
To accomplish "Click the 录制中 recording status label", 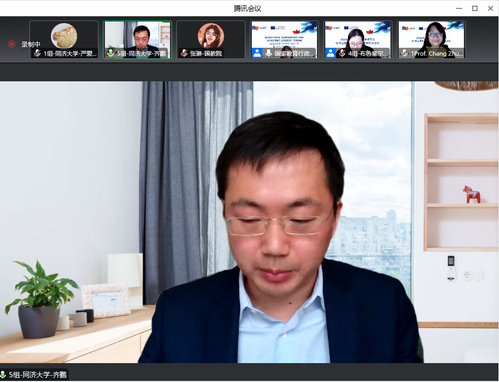I will point(31,44).
